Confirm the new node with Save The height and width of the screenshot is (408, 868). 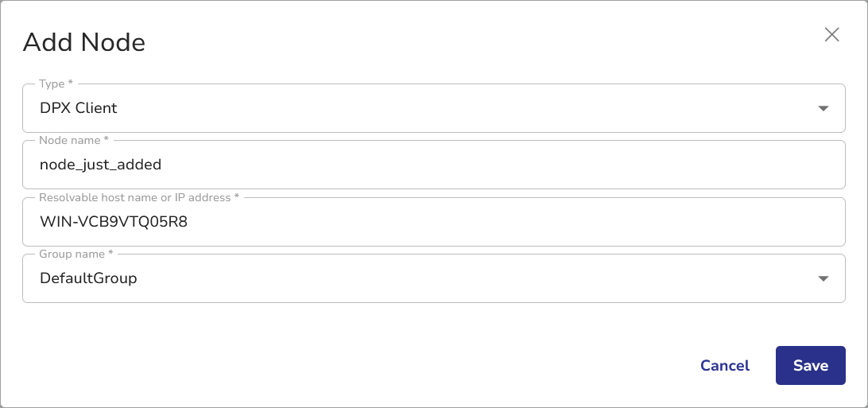coord(810,366)
